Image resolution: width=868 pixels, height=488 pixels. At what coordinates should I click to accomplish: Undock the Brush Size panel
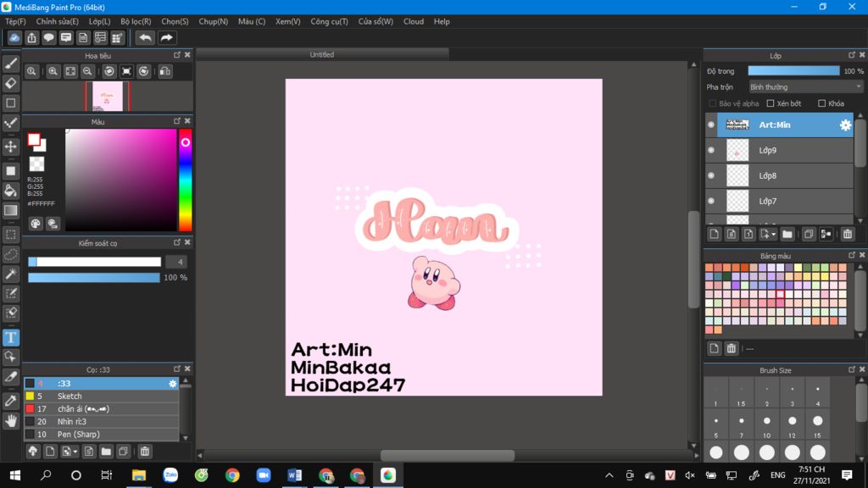[851, 369]
